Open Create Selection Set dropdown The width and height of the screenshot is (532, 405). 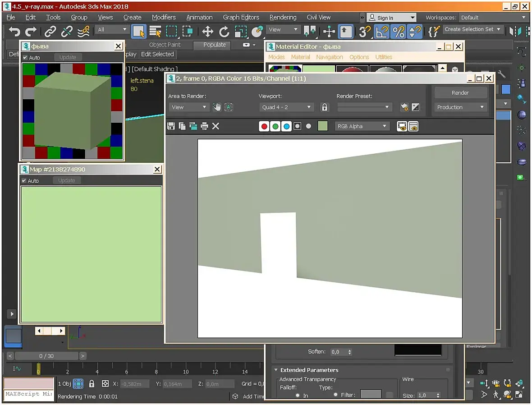point(472,29)
